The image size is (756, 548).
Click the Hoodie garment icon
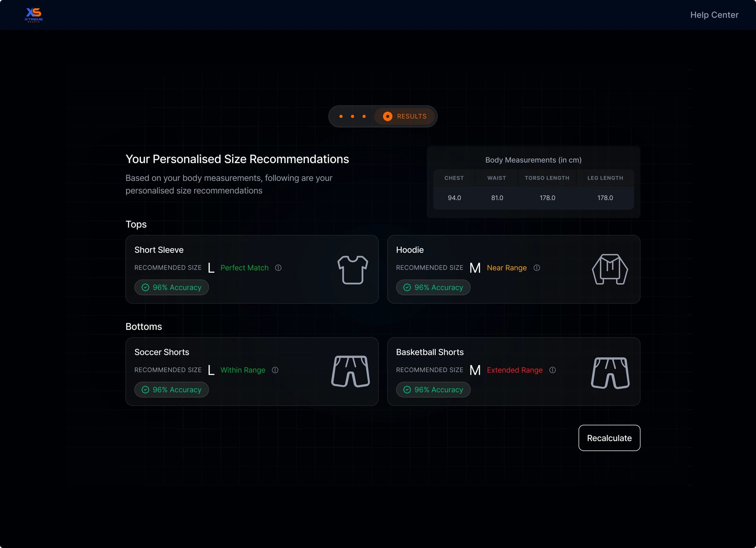610,269
